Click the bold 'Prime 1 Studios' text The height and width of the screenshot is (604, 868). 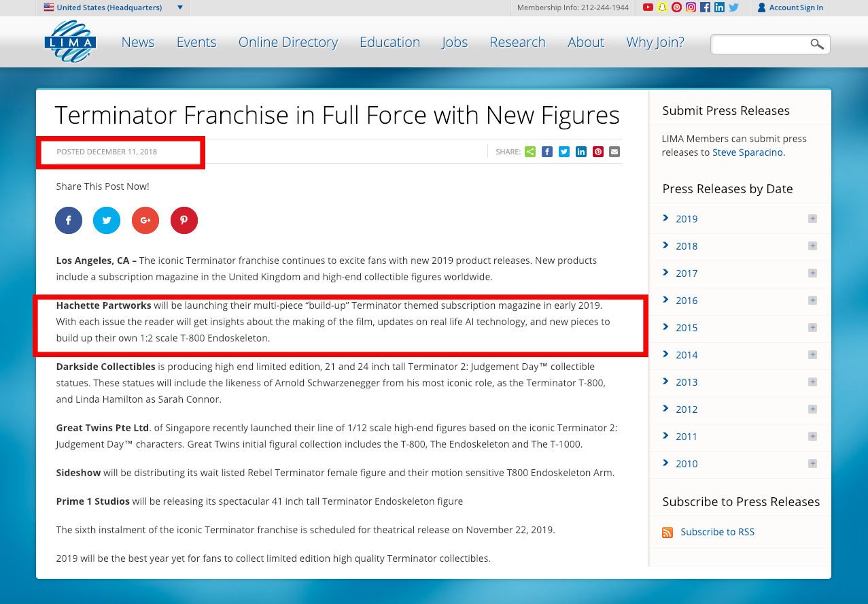(92, 501)
